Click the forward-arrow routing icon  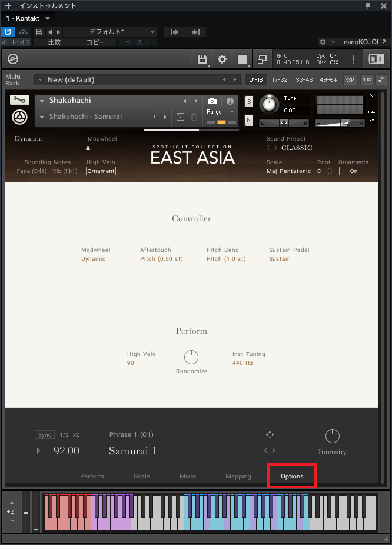174,32
